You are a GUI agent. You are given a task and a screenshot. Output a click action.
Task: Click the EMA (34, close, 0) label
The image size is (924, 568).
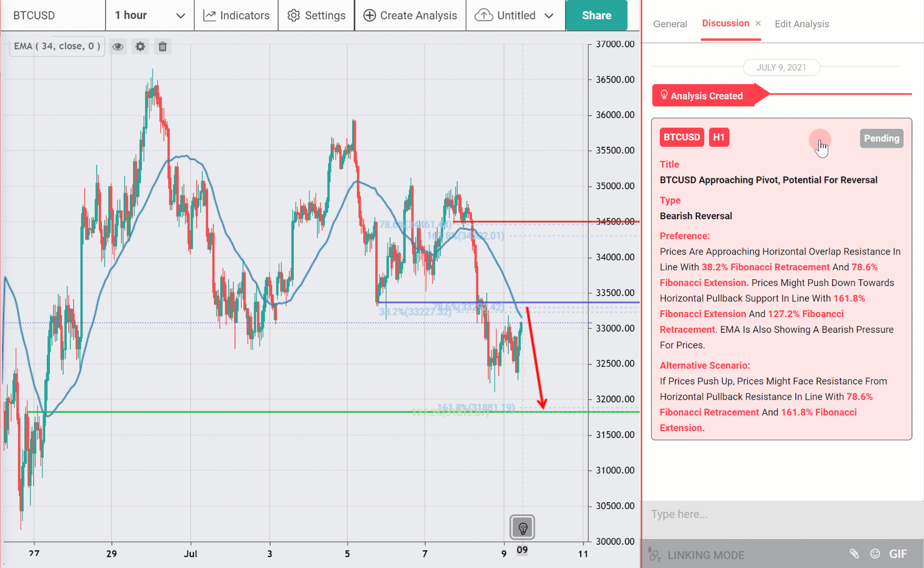57,46
